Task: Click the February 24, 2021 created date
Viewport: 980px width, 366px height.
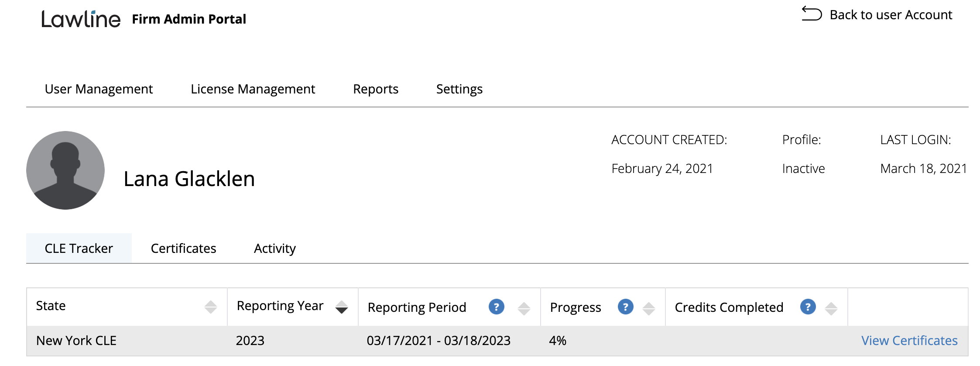Action: tap(662, 169)
